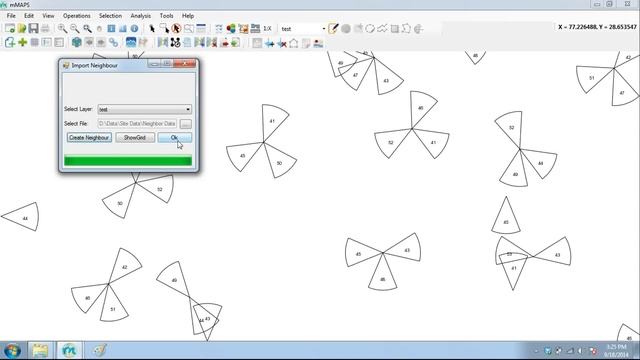Viewport: 640px width, 360px height.
Task: Click the 1:X scale icon
Action: click(x=267, y=29)
